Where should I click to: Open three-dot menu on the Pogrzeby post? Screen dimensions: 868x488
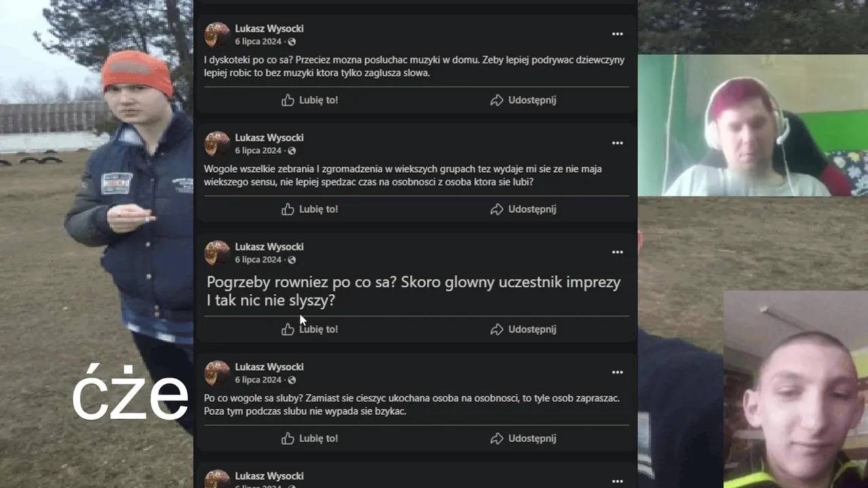coord(617,252)
